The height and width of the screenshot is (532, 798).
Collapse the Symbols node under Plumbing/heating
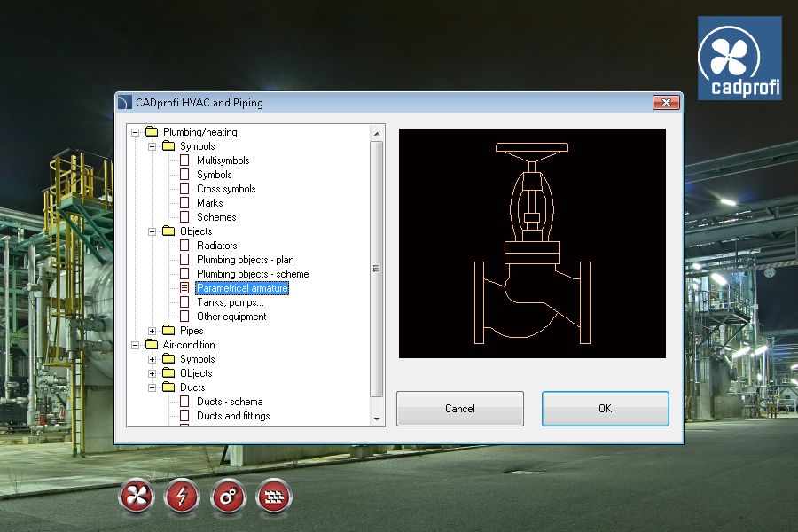[x=152, y=146]
